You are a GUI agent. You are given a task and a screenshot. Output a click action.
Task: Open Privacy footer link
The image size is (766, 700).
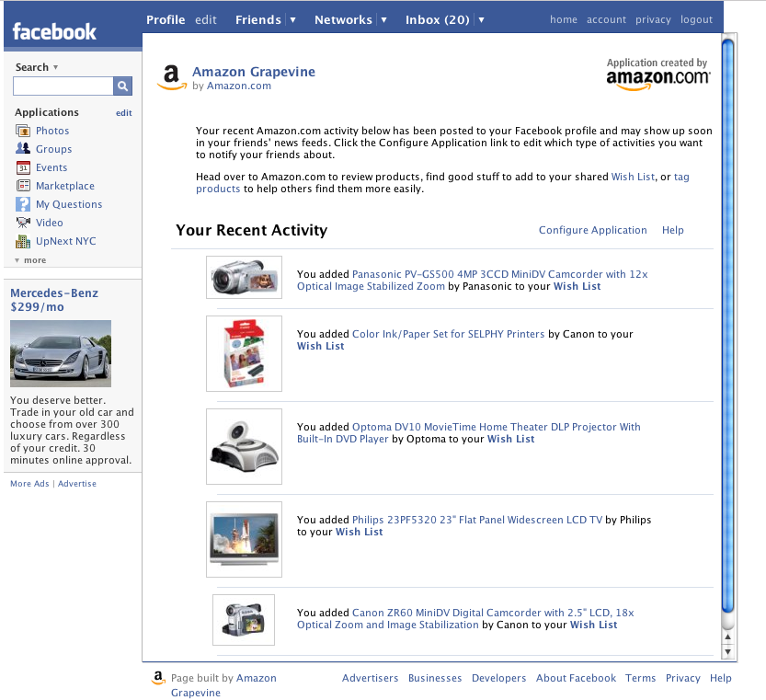[683, 678]
